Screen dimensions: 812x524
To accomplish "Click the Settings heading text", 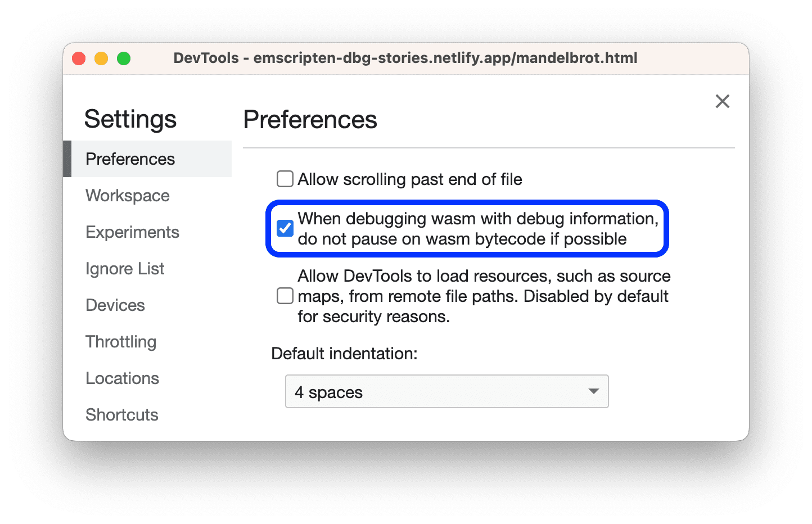I will pos(130,119).
